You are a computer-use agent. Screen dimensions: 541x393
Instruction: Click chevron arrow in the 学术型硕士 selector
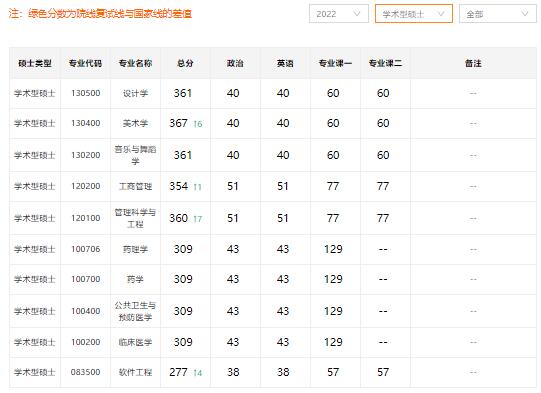coord(441,14)
